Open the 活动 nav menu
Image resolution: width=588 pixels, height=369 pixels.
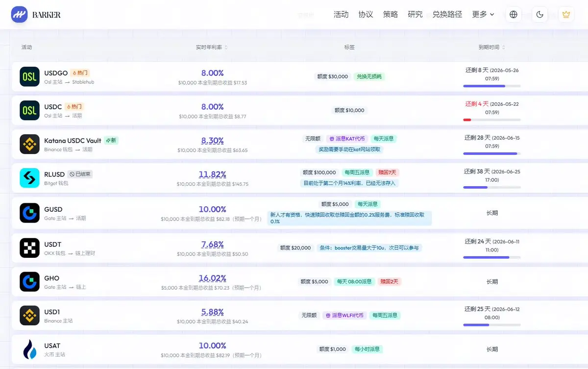pyautogui.click(x=341, y=14)
